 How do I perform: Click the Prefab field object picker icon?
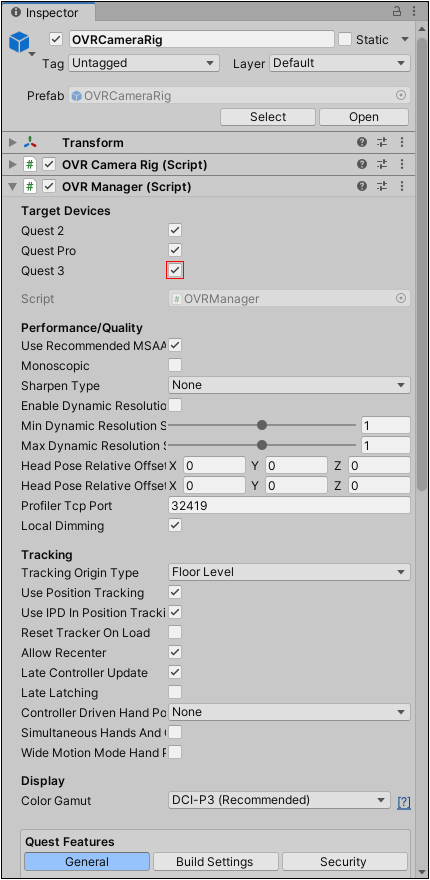(401, 95)
